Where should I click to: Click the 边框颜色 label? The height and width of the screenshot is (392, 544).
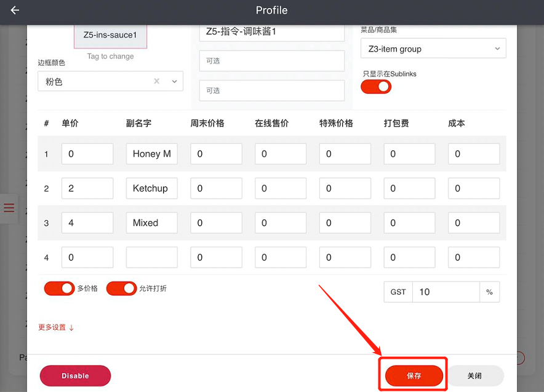tap(51, 63)
